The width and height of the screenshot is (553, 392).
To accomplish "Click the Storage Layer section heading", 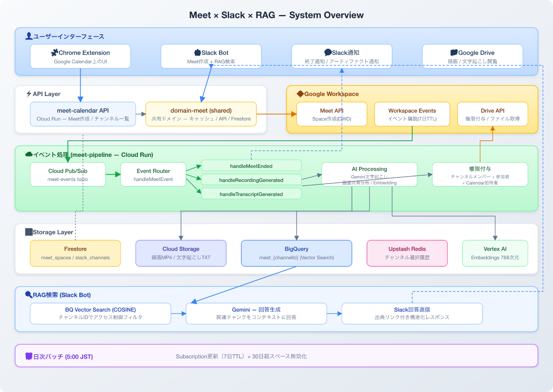I will 53,232.
